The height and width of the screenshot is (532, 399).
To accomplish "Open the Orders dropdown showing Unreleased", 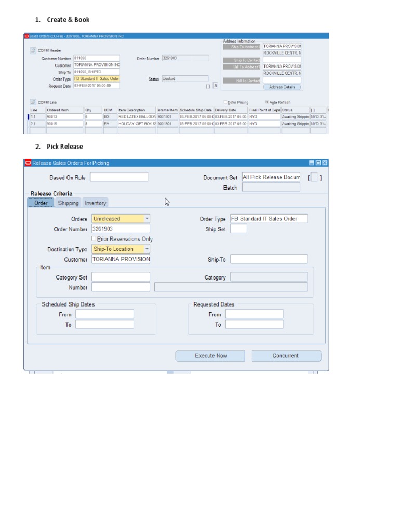I will (147, 219).
